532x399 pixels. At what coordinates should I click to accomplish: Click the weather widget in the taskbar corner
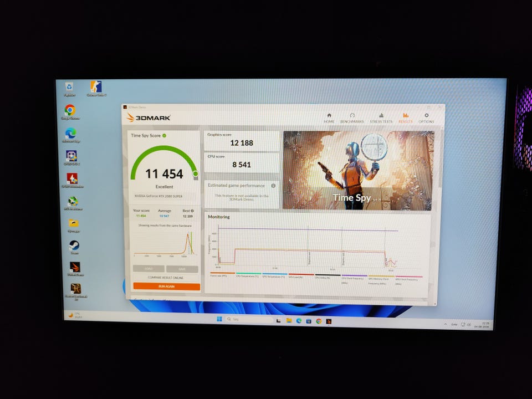pos(75,315)
